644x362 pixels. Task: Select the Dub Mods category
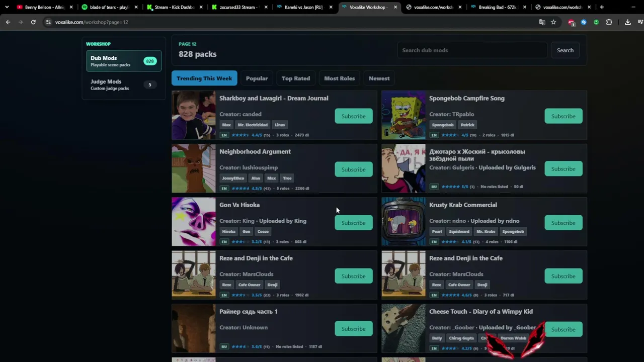tap(124, 61)
